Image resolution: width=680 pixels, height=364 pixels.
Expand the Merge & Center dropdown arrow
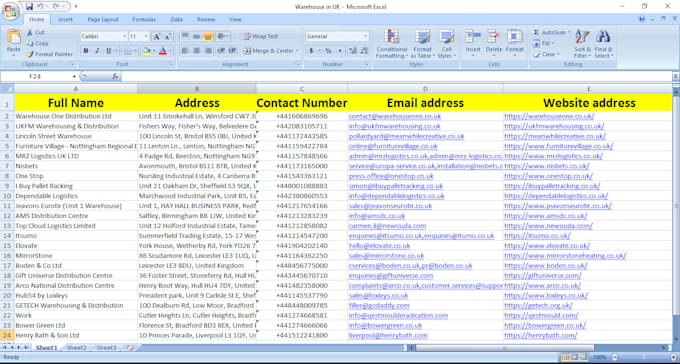point(297,51)
